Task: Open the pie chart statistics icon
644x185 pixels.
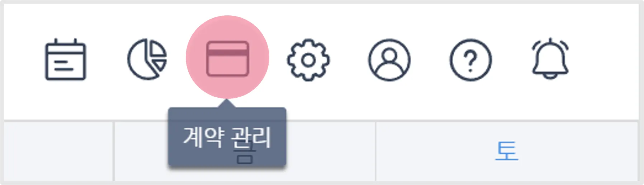Action: (x=147, y=59)
